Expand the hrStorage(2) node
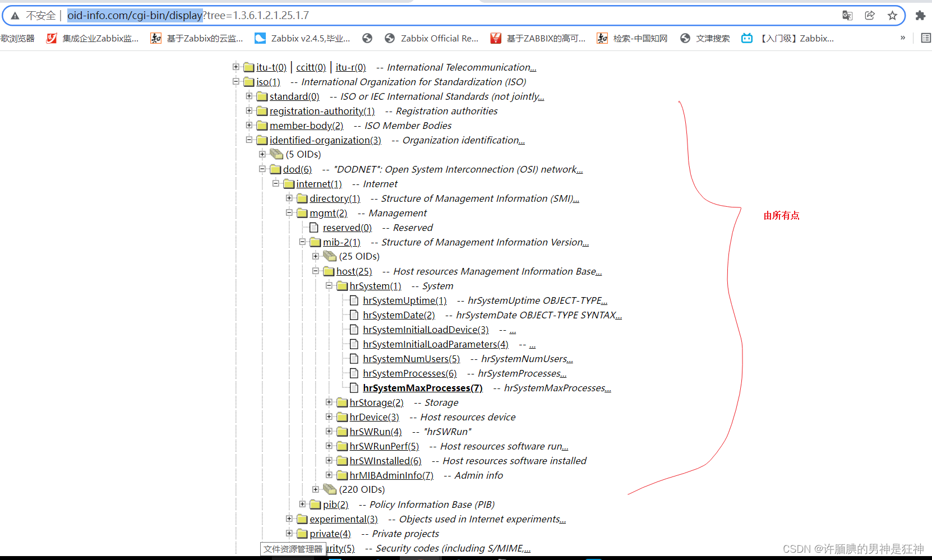The image size is (932, 560). click(329, 402)
